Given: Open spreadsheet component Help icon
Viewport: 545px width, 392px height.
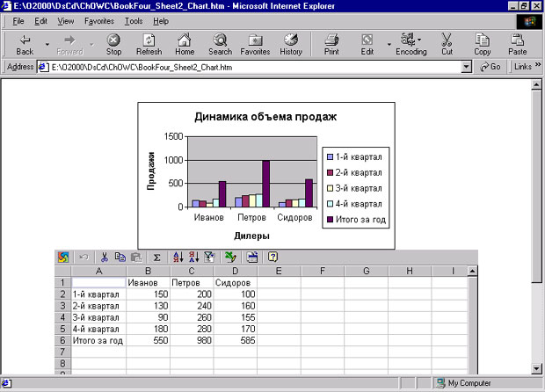Looking at the screenshot, I should (272, 258).
